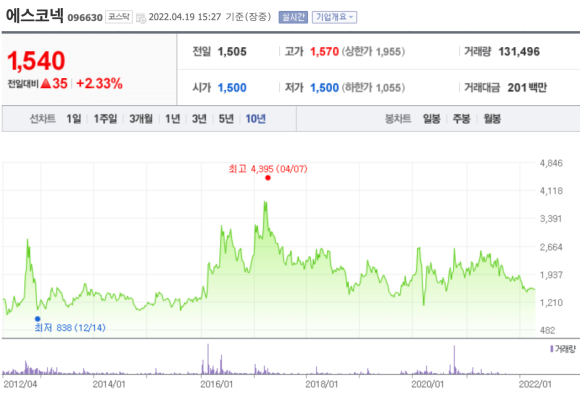The image size is (580, 395).
Task: Click the lower limit 하한가 1,055 text
Action: click(373, 88)
